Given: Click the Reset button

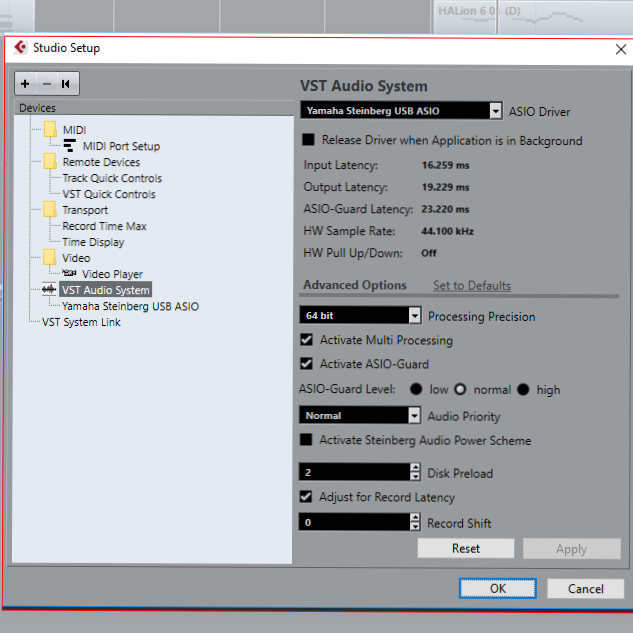Looking at the screenshot, I should coord(466,548).
